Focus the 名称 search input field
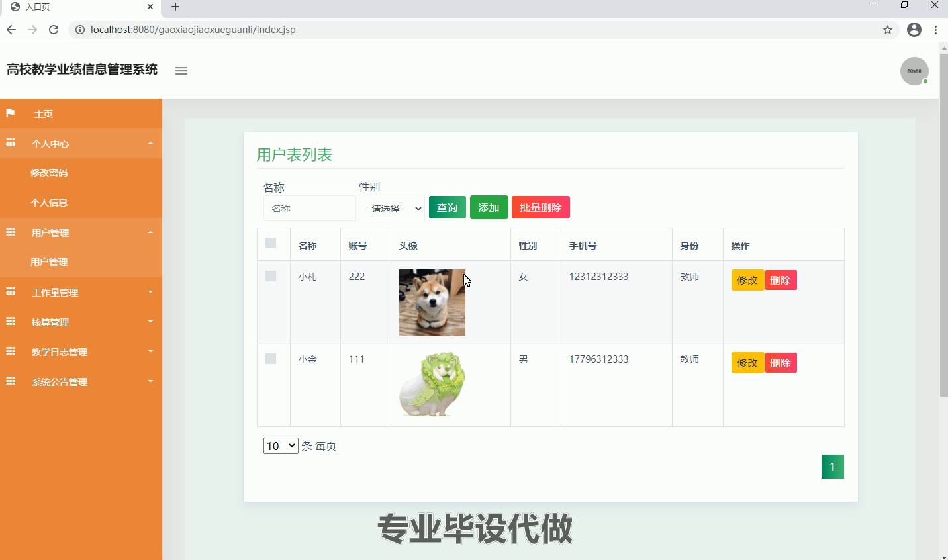Image resolution: width=948 pixels, height=560 pixels. coord(310,208)
